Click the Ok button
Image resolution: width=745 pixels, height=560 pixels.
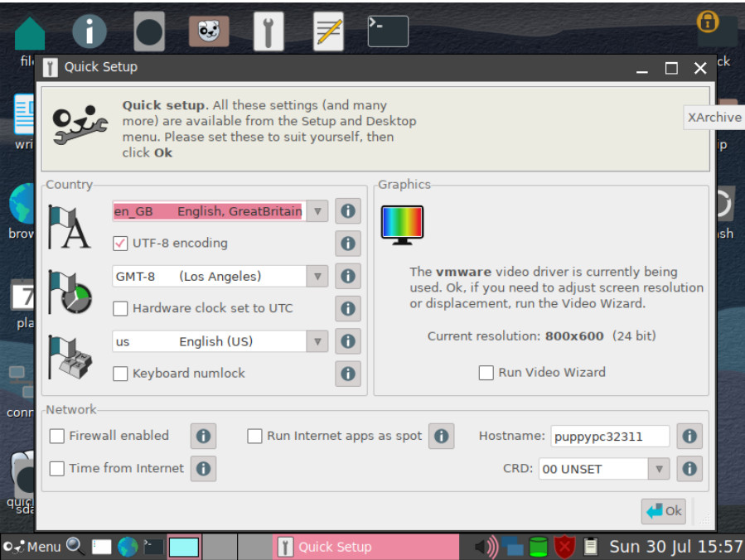tap(663, 511)
